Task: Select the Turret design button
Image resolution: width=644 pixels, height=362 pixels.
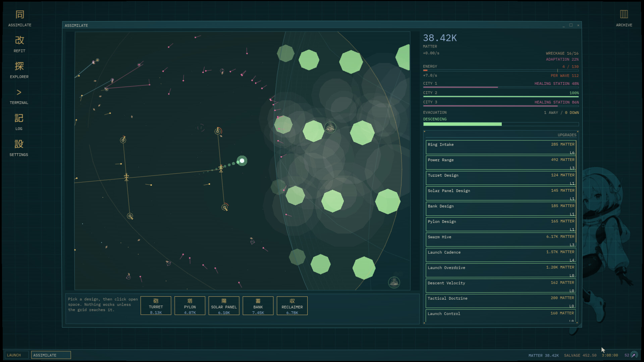Action: [x=156, y=306]
